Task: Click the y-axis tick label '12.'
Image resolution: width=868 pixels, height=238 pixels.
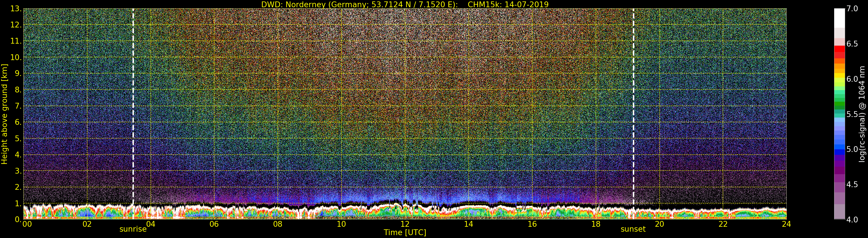Action: point(16,25)
